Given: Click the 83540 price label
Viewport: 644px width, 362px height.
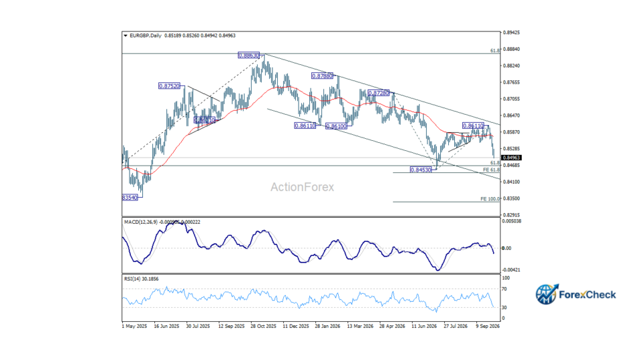Looking at the screenshot, I should pos(129,197).
